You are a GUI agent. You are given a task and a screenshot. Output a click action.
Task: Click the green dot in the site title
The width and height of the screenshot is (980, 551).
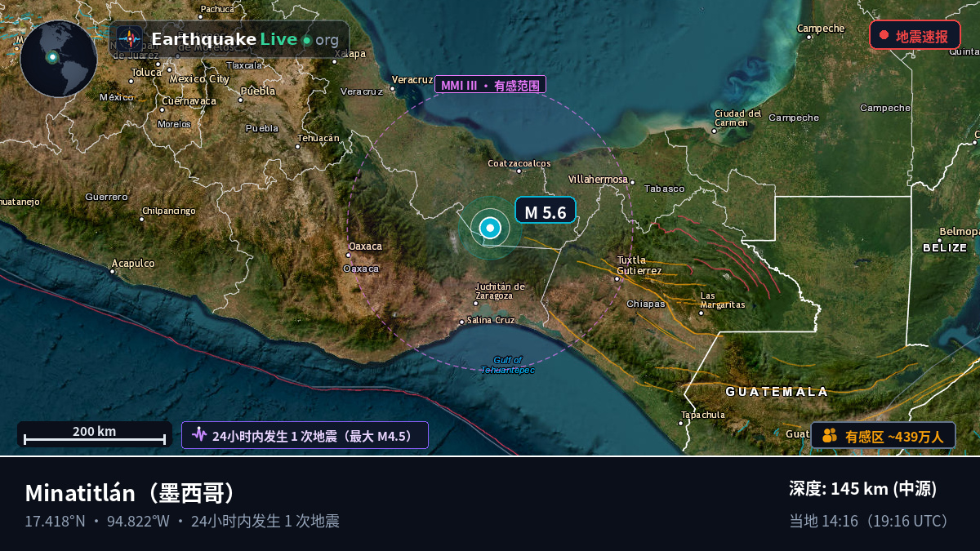(x=306, y=40)
